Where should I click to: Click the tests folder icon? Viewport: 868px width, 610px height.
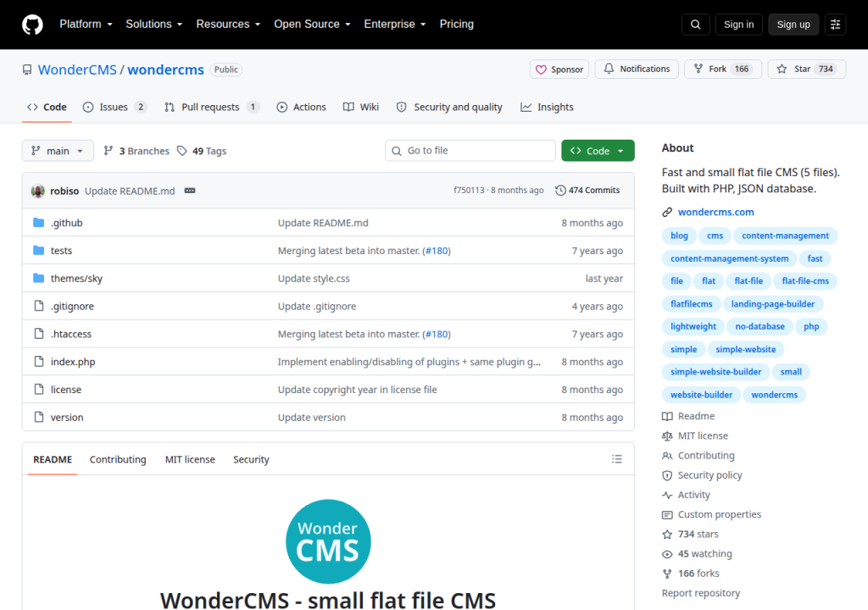point(38,250)
